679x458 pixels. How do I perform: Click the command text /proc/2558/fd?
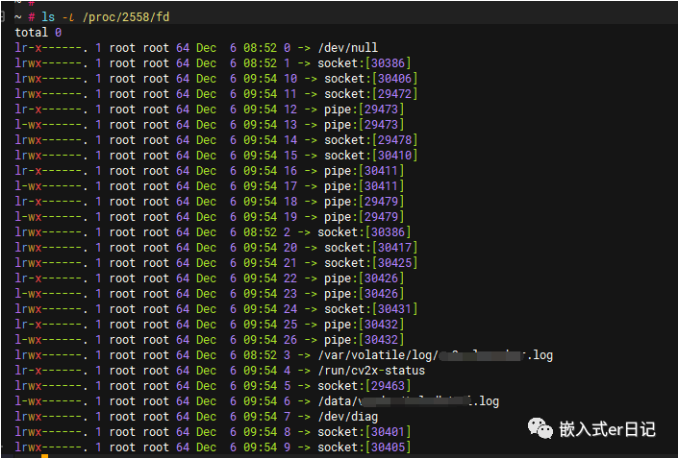pos(126,17)
